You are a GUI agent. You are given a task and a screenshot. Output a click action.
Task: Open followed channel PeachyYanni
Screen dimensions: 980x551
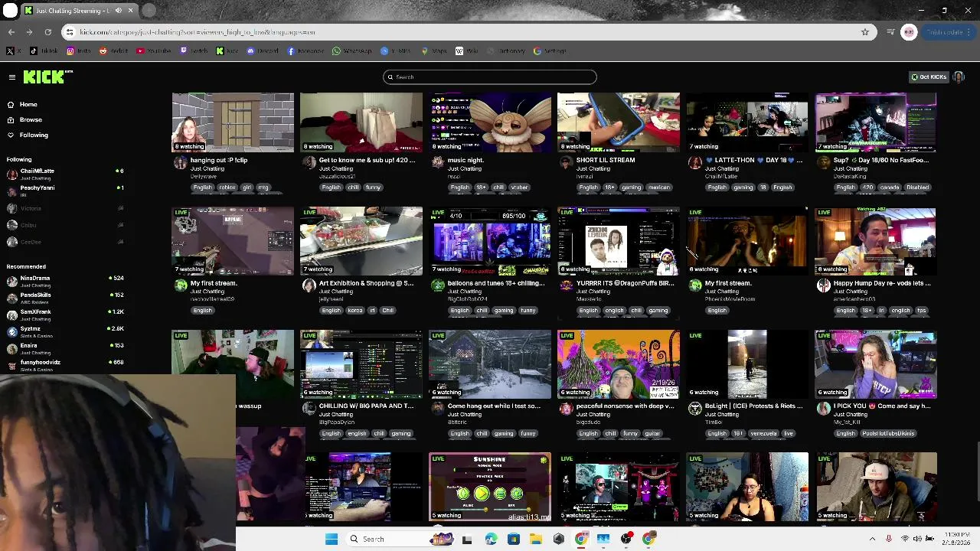[x=65, y=191]
